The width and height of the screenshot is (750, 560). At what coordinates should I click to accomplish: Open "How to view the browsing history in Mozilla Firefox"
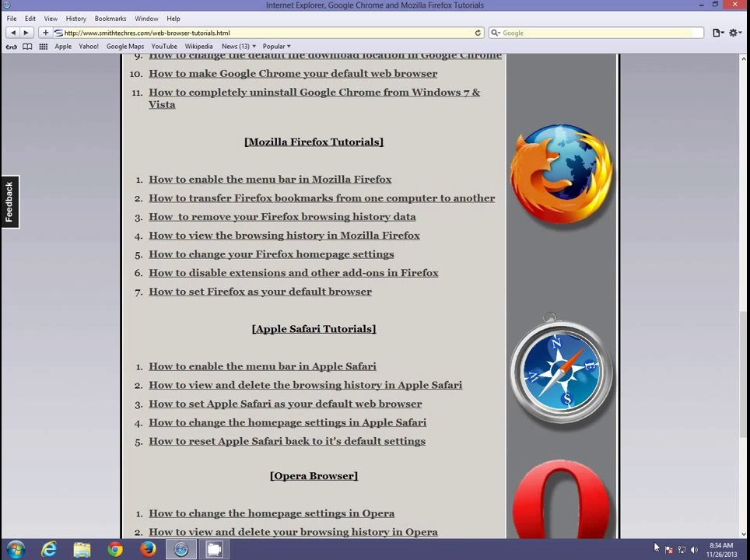tap(284, 236)
